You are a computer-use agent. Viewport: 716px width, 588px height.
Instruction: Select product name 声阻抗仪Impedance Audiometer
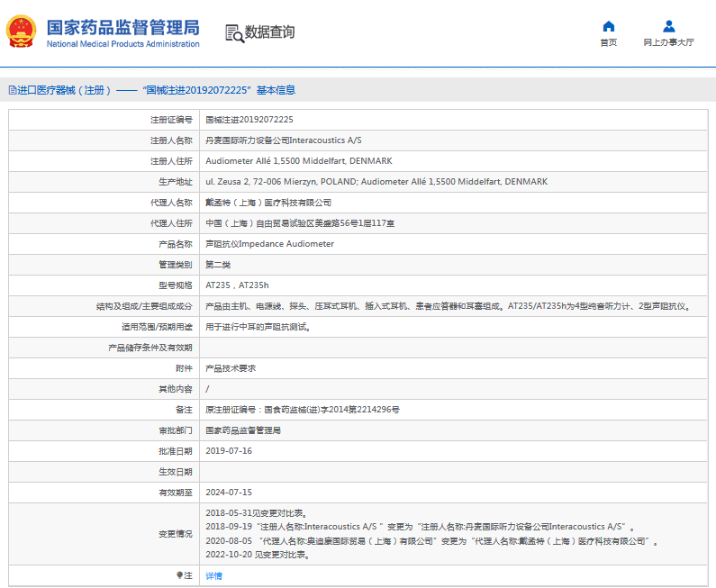coord(269,244)
